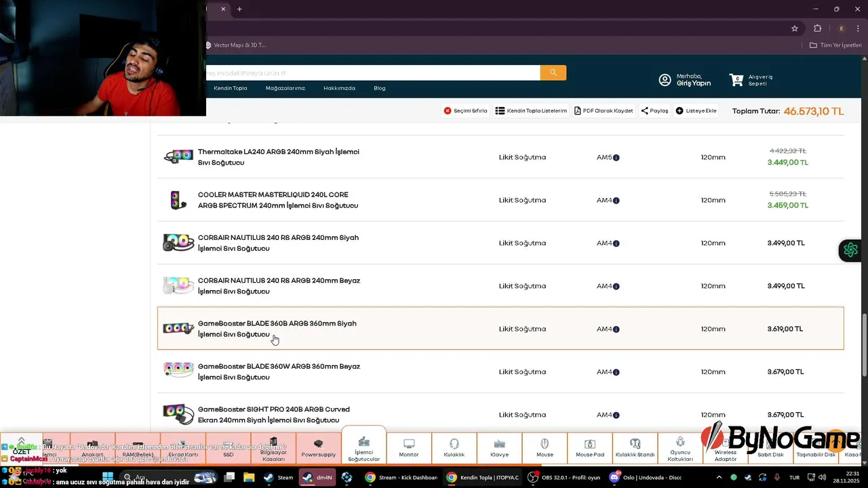Select COOLER MASTER MASTERLIQUID 240L CORE
Viewport: 868px width, 488px height.
(x=278, y=200)
